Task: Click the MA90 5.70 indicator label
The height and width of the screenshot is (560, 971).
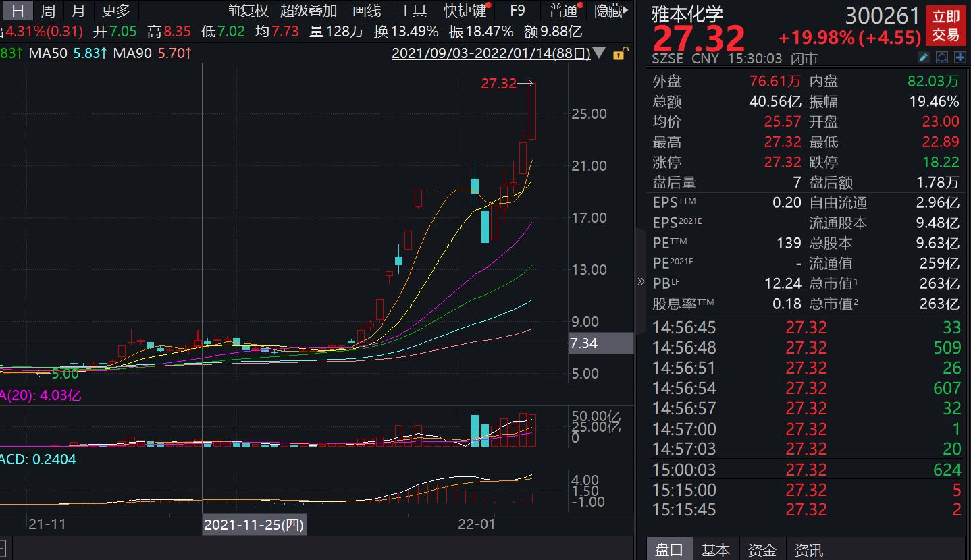Action: tap(151, 53)
